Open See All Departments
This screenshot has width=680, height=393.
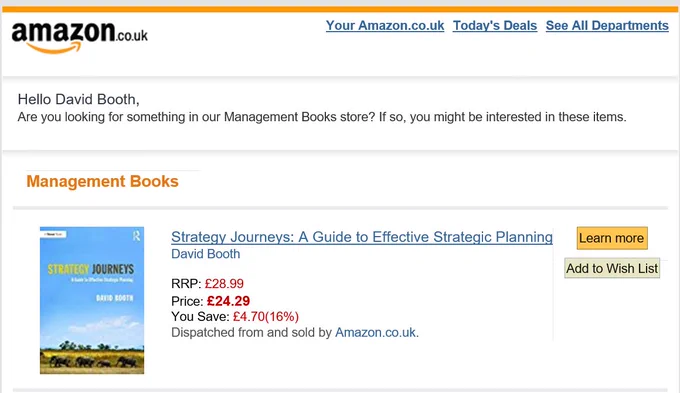point(607,26)
